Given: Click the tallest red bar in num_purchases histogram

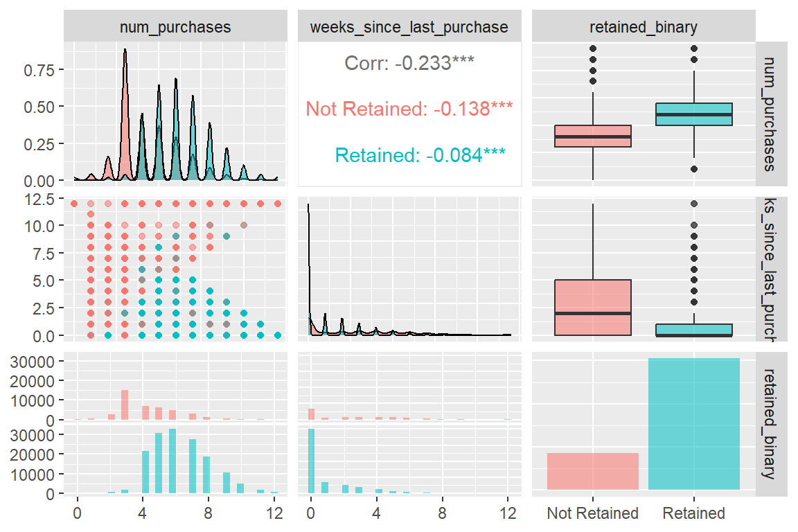Looking at the screenshot, I should pyautogui.click(x=125, y=405).
